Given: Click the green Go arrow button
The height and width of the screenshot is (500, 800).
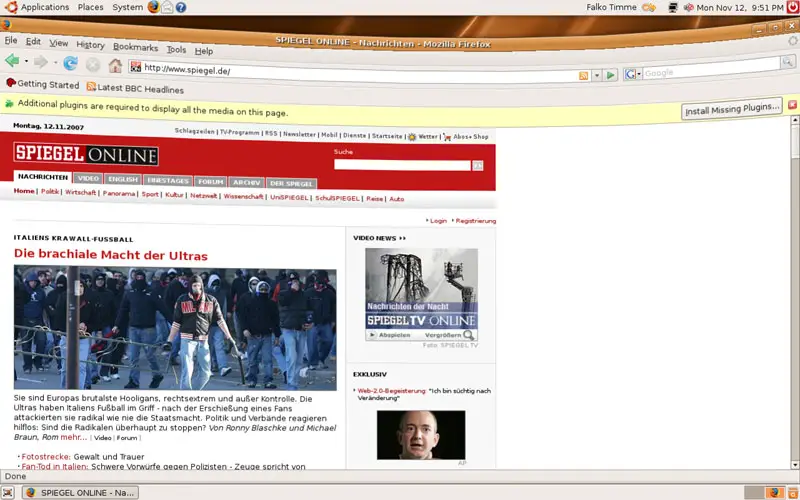Looking at the screenshot, I should click(x=610, y=76).
